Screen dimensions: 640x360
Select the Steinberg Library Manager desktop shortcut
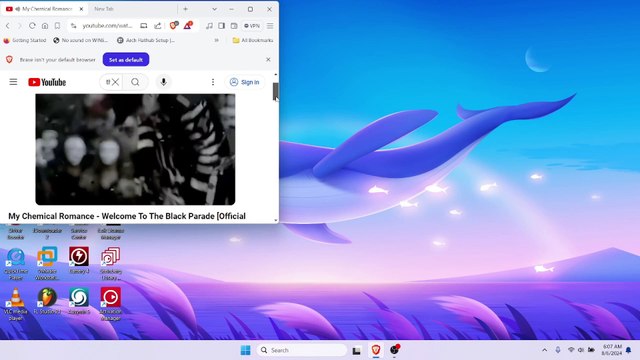[x=111, y=264]
